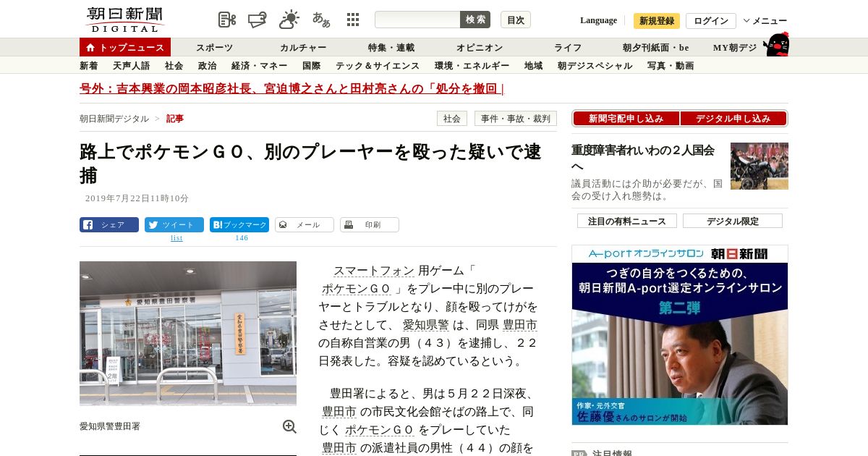Screen dimensions: 868x456
Task: Open the 国際 submenu item
Action: (311, 65)
